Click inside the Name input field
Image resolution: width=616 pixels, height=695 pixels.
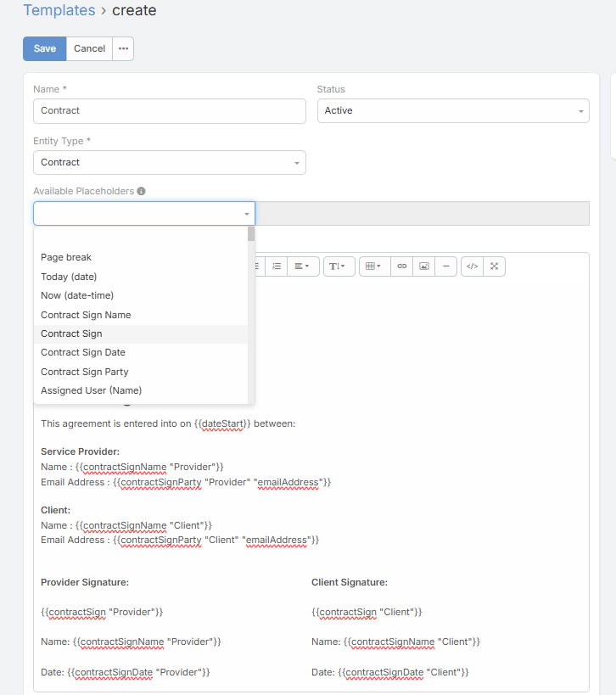click(x=169, y=110)
